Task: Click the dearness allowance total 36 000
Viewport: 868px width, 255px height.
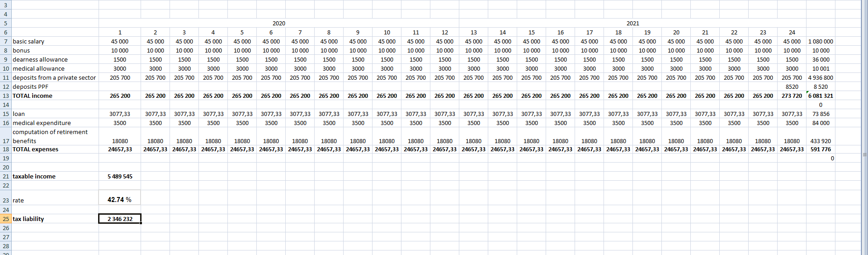Action: click(821, 59)
